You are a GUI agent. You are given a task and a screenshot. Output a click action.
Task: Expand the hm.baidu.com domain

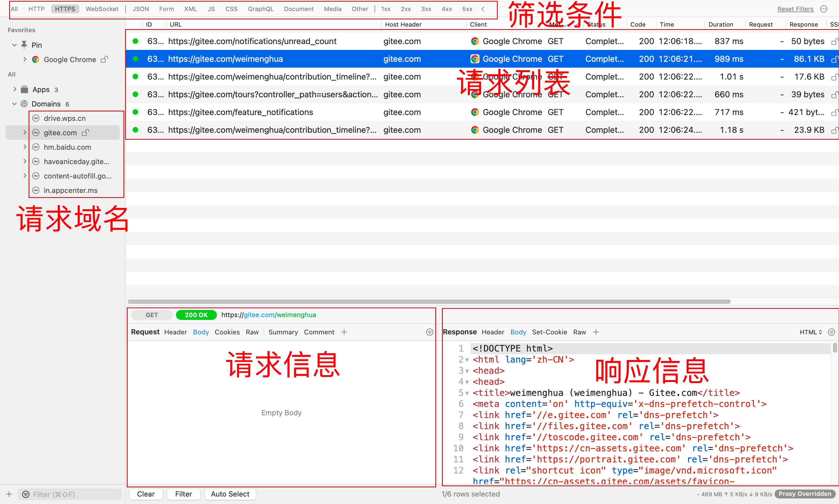point(24,147)
